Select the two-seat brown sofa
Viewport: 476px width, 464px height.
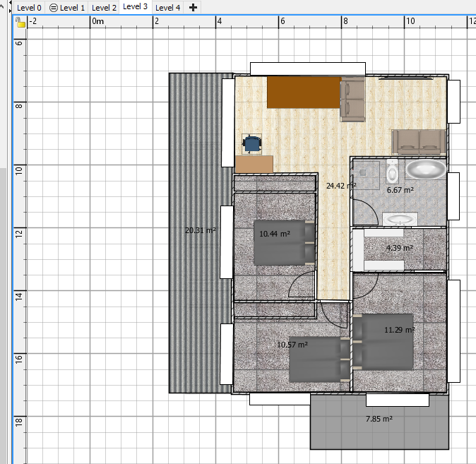[419, 141]
